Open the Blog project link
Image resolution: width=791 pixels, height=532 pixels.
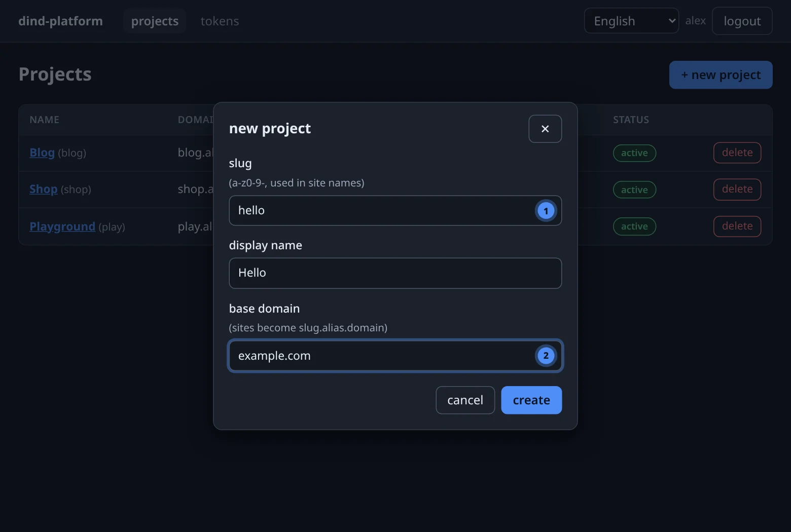42,153
